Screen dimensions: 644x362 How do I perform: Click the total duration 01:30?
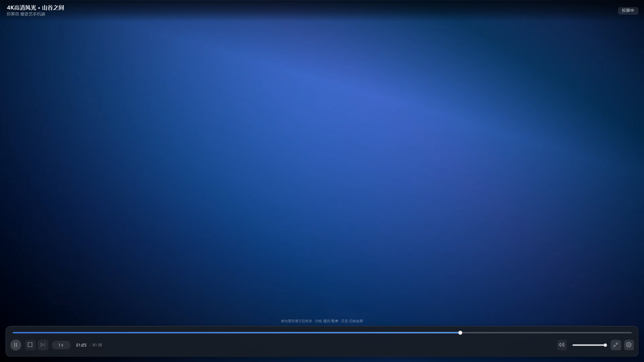[x=97, y=345]
